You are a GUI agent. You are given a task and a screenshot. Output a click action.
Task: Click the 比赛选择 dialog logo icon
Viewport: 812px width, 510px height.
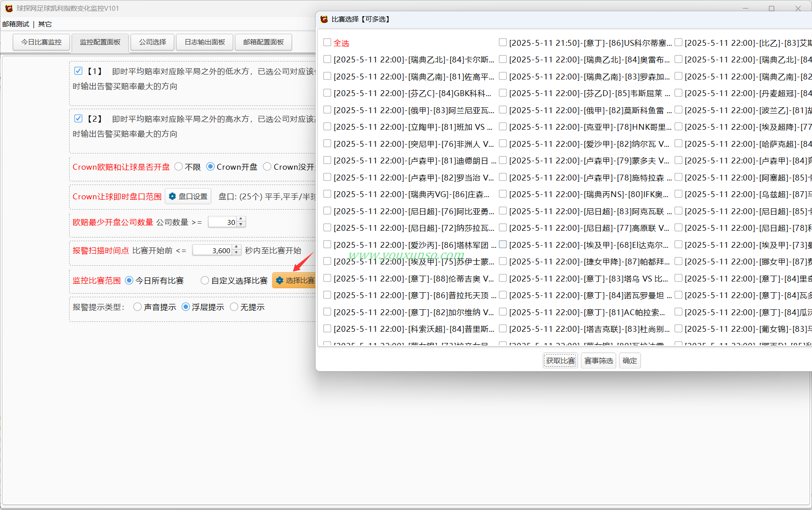pos(324,19)
